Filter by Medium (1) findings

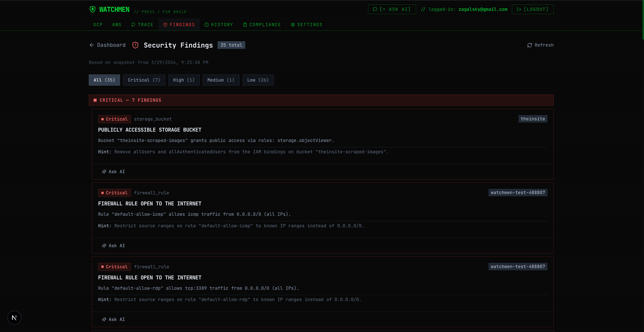(221, 80)
